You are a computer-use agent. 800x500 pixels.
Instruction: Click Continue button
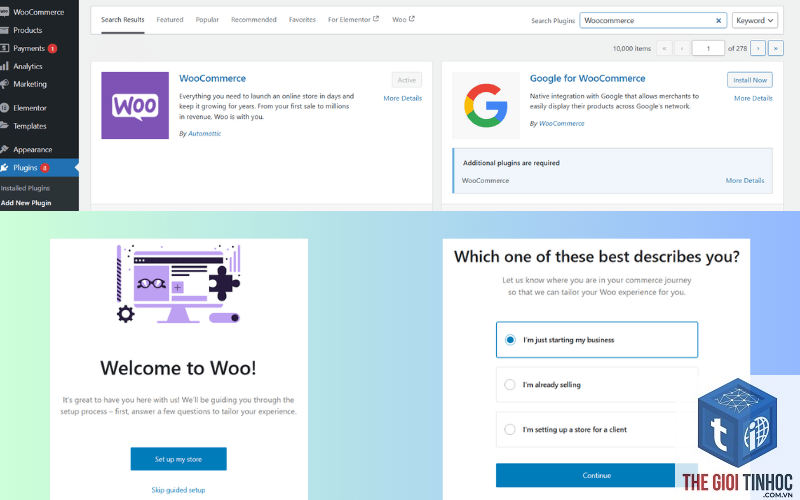(x=596, y=475)
